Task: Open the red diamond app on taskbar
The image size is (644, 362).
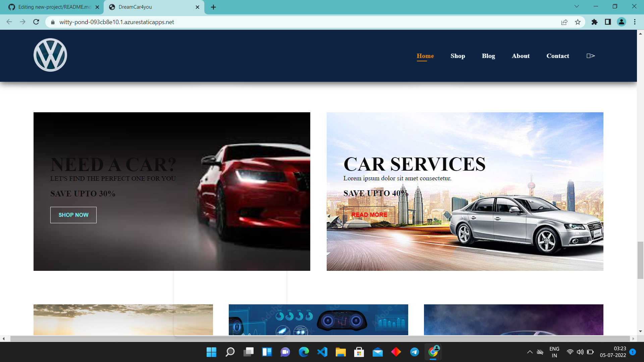Action: click(x=396, y=352)
